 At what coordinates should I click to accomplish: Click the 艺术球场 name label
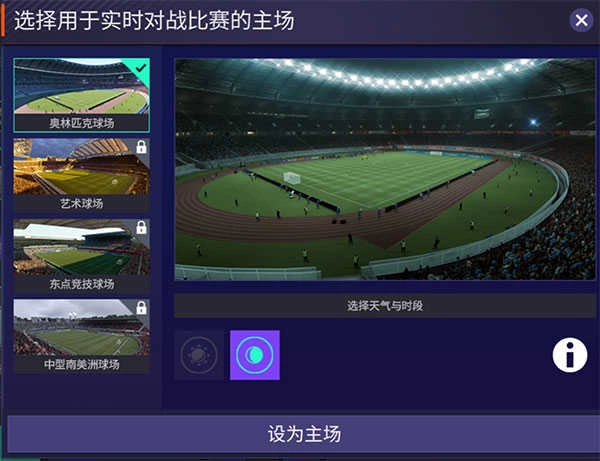82,204
